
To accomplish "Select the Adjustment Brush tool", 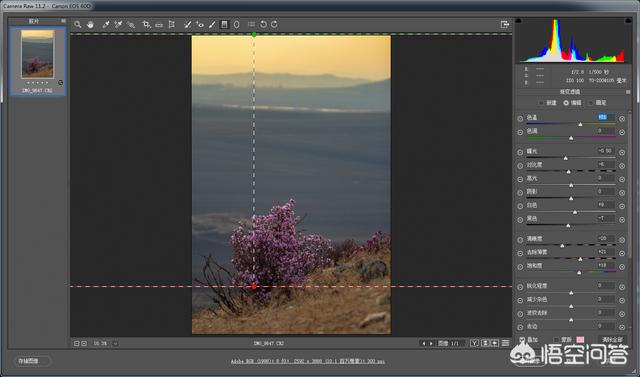I will tap(212, 24).
